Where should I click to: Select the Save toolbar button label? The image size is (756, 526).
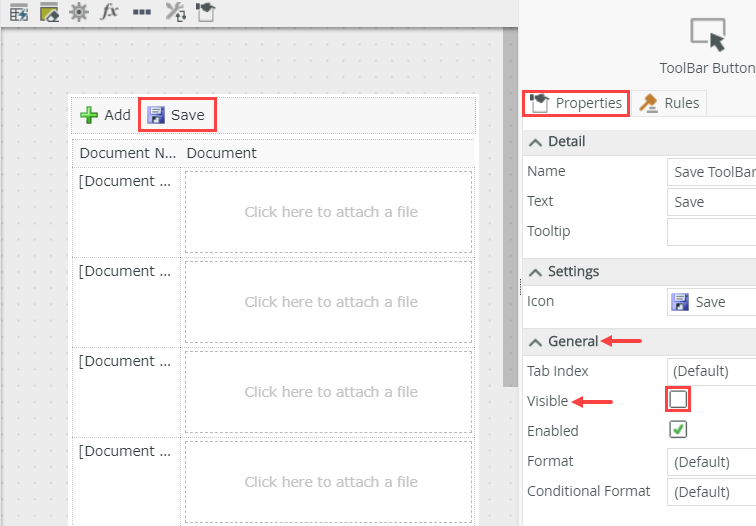tap(188, 115)
